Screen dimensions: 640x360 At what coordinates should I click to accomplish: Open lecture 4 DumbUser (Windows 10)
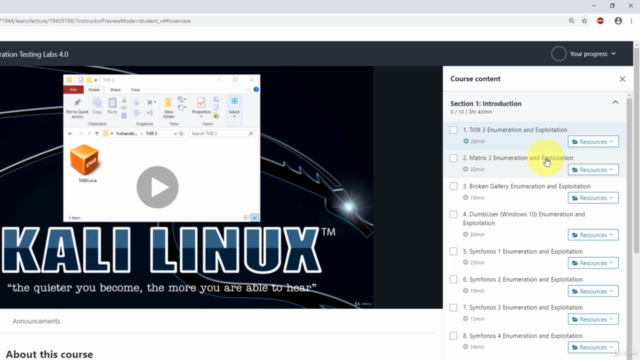(524, 219)
